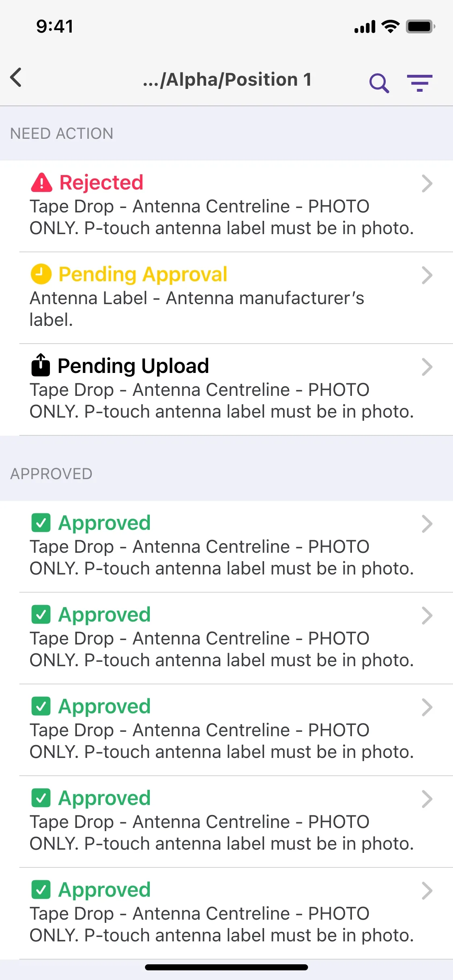Screen dimensions: 453x980
Task: Expand Rejected item via chevron
Action: (x=427, y=184)
